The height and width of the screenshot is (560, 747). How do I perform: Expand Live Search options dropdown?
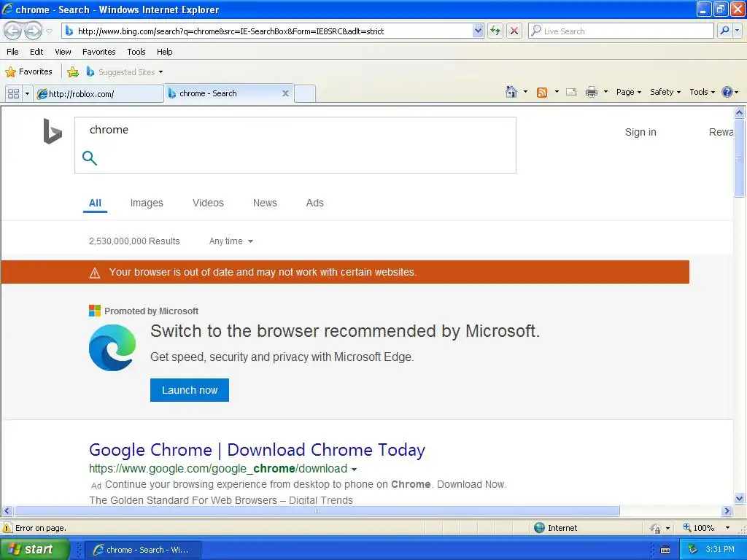tap(737, 31)
